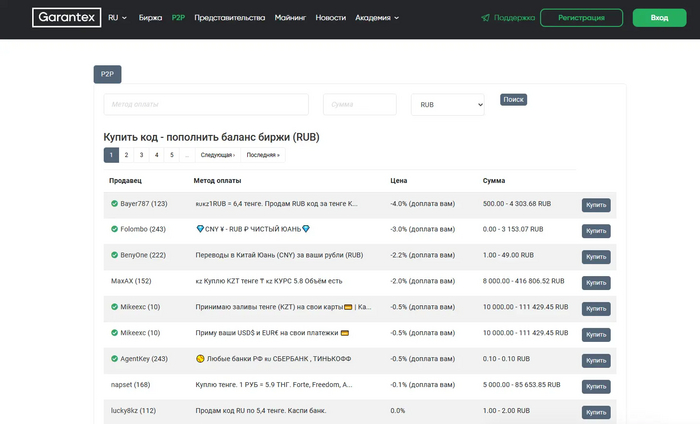Select the P2P tab above the search form

(x=107, y=74)
